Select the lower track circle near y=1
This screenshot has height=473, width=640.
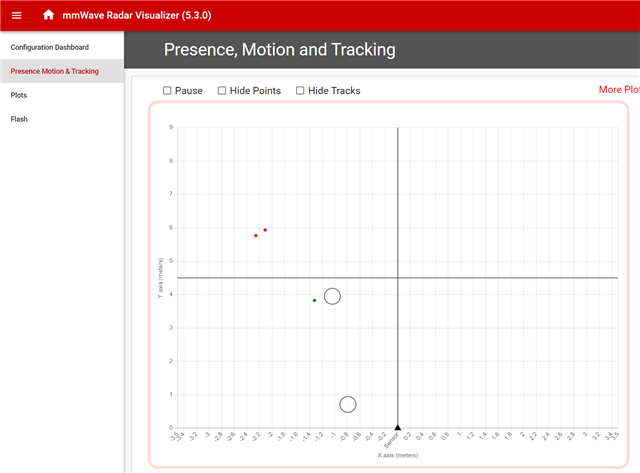(x=348, y=404)
